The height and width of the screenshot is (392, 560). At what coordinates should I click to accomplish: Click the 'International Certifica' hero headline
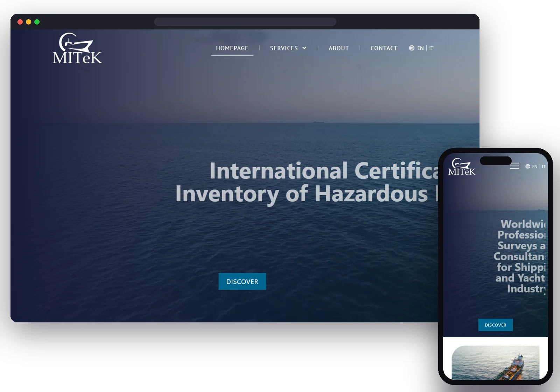[x=324, y=171]
